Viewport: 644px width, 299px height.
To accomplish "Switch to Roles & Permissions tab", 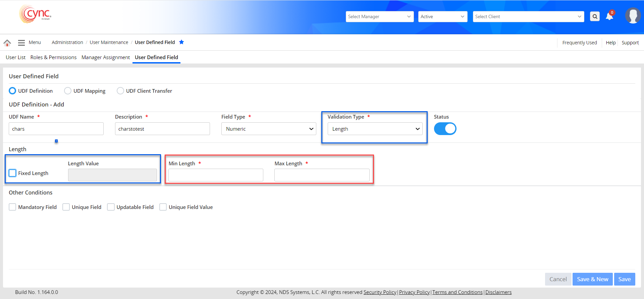I will tap(53, 57).
